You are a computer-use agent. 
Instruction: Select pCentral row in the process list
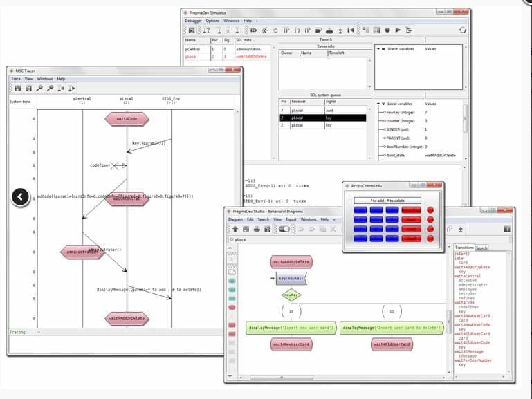(x=196, y=49)
